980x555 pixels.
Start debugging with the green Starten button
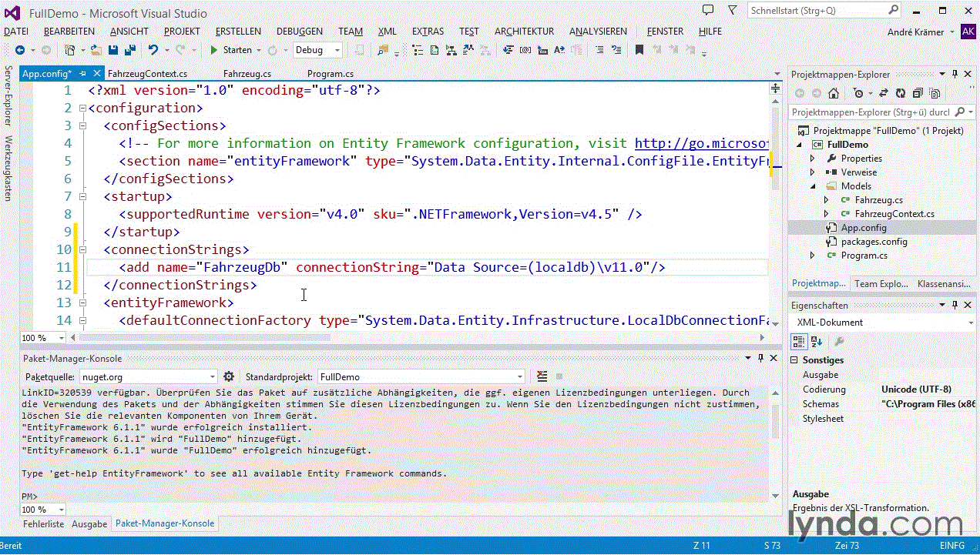(x=231, y=50)
